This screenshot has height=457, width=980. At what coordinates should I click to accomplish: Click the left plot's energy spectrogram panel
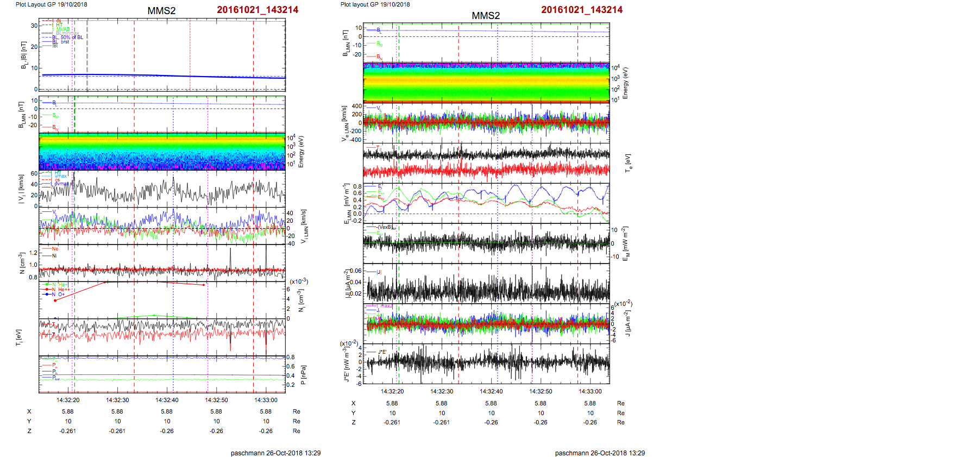(162, 152)
